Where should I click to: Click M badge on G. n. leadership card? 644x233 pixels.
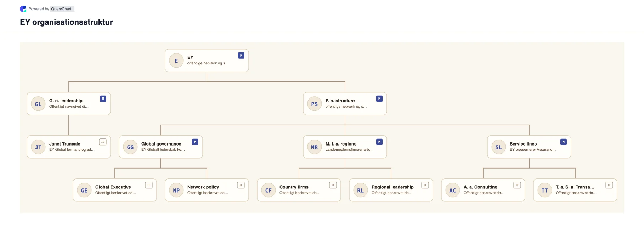click(103, 99)
